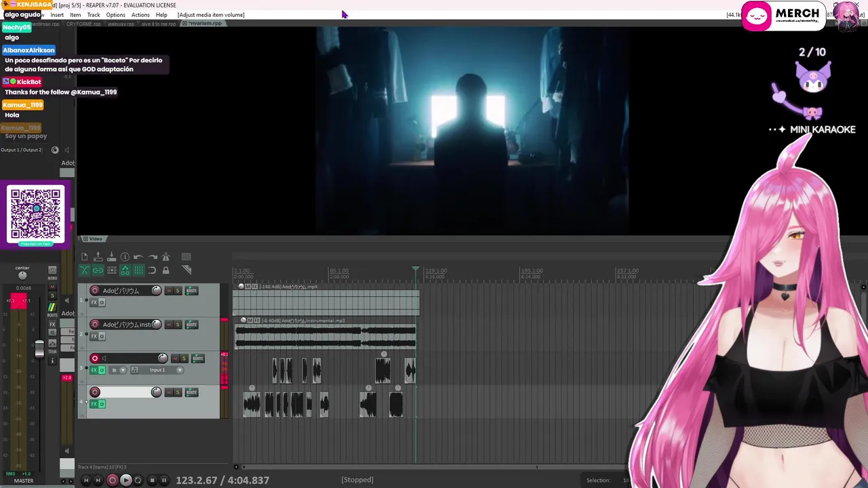Open the Help menu
Screen dimensions: 868x488
pyautogui.click(x=161, y=15)
